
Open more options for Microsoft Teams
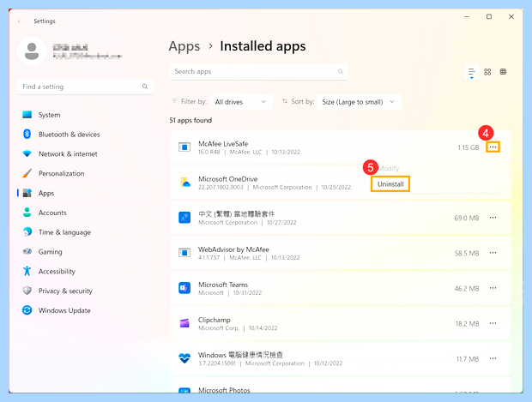coord(493,288)
